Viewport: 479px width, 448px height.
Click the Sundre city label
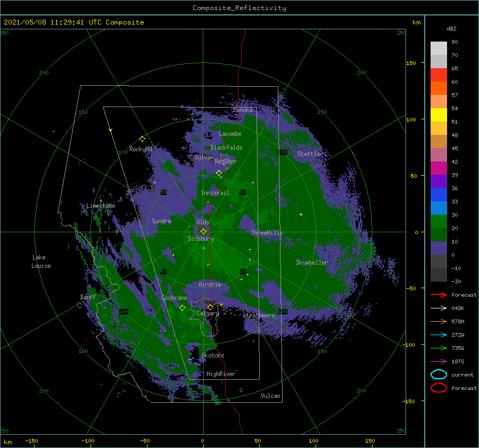click(161, 221)
